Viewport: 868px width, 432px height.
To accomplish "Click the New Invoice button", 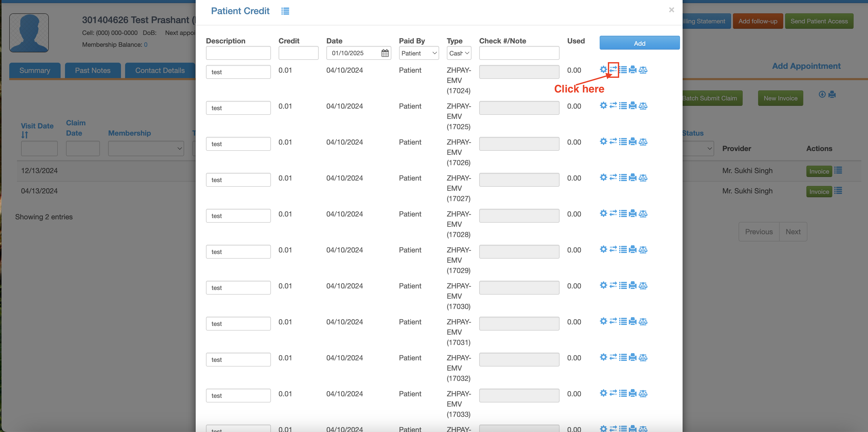I will [780, 98].
